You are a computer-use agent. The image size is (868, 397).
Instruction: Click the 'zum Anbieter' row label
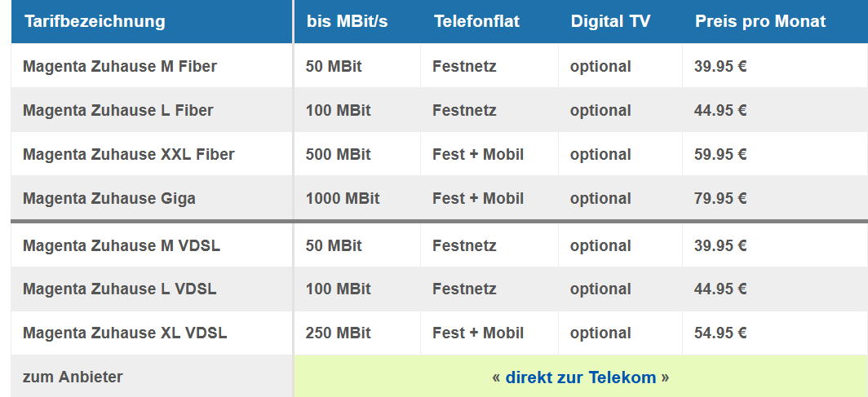pos(73,377)
